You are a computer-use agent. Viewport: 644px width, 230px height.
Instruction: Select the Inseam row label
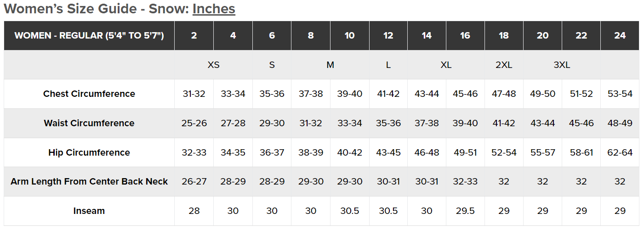(89, 211)
